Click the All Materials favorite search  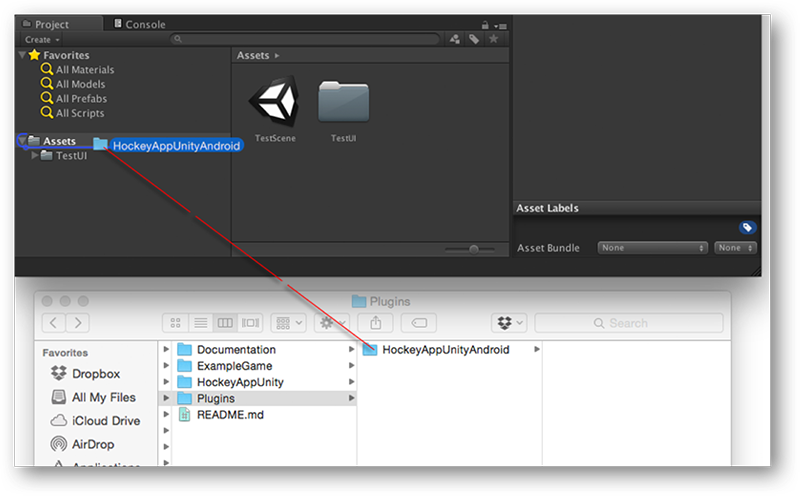click(x=78, y=69)
